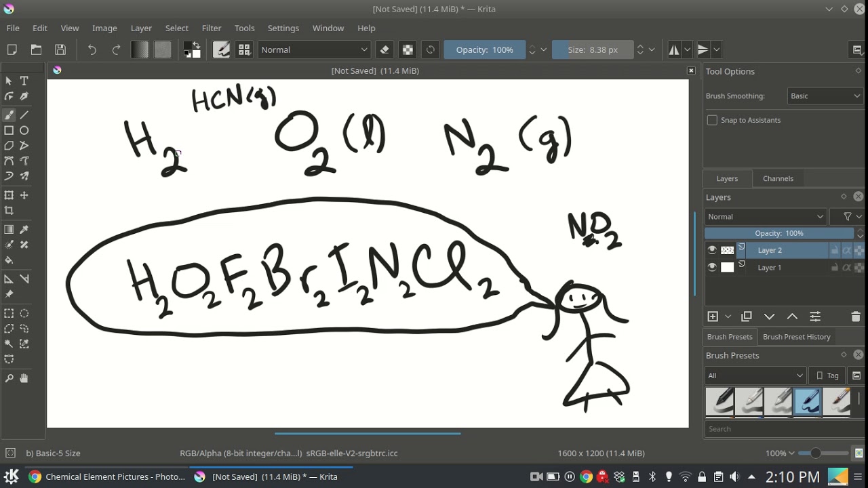
Task: Open the brush blending mode Normal dropdown
Action: pos(314,49)
